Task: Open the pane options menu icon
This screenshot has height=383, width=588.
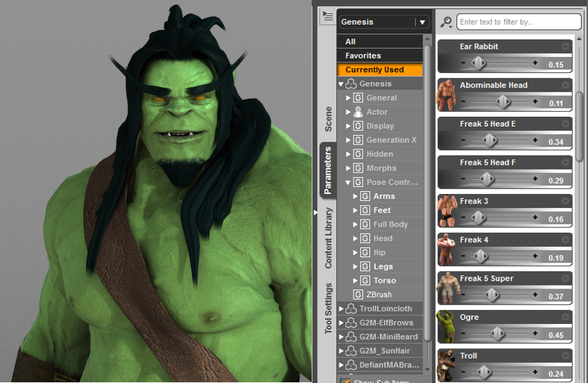Action: (x=327, y=16)
